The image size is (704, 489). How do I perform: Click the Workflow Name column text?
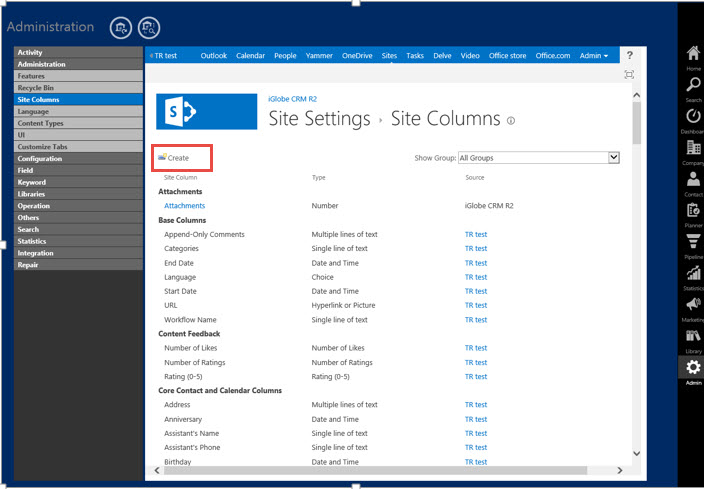coord(190,320)
